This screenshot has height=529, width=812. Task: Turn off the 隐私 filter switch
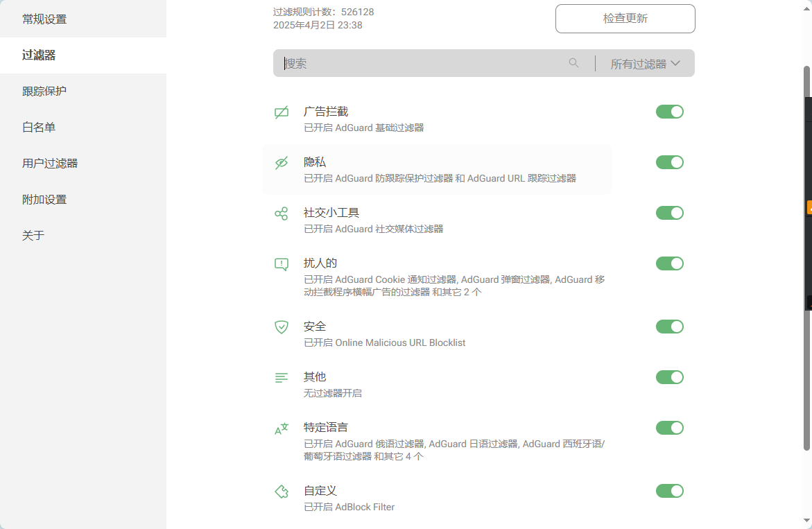point(670,162)
